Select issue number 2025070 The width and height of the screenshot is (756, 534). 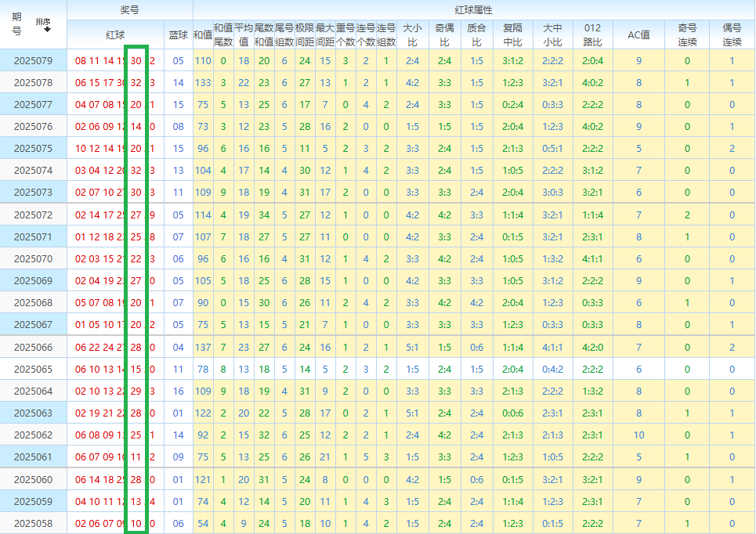33,259
